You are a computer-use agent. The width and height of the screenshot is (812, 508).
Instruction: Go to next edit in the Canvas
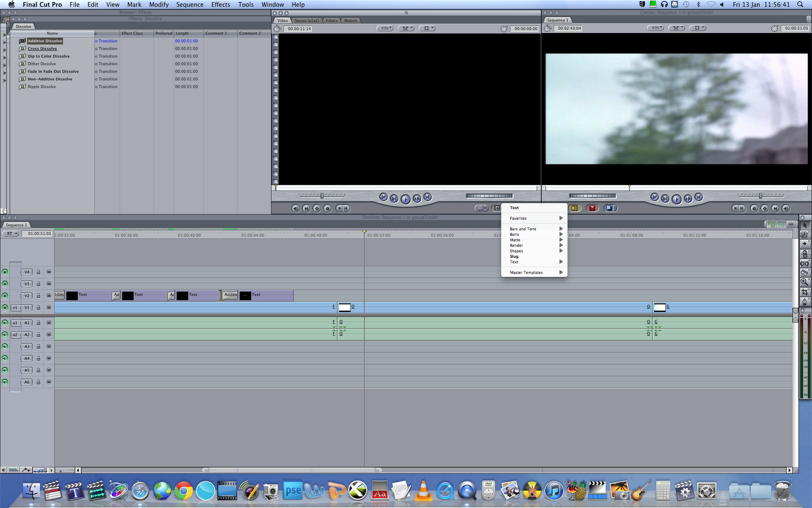[698, 197]
